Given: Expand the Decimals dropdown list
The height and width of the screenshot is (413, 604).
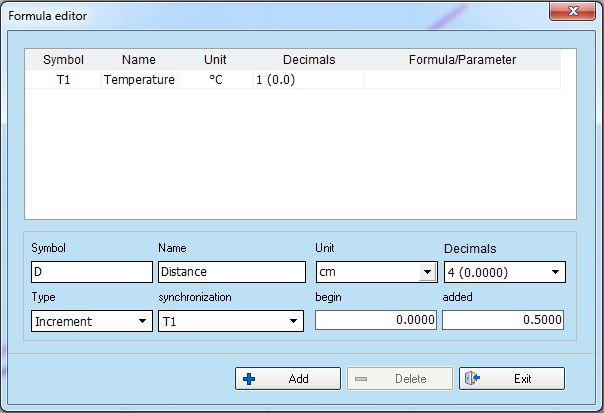Looking at the screenshot, I should click(555, 272).
